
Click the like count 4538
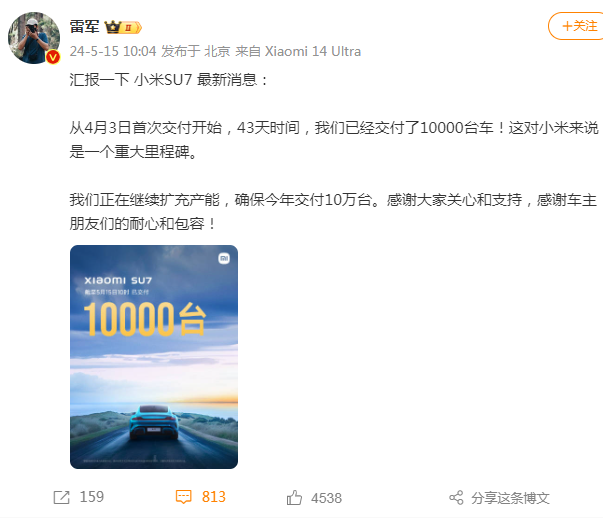326,498
